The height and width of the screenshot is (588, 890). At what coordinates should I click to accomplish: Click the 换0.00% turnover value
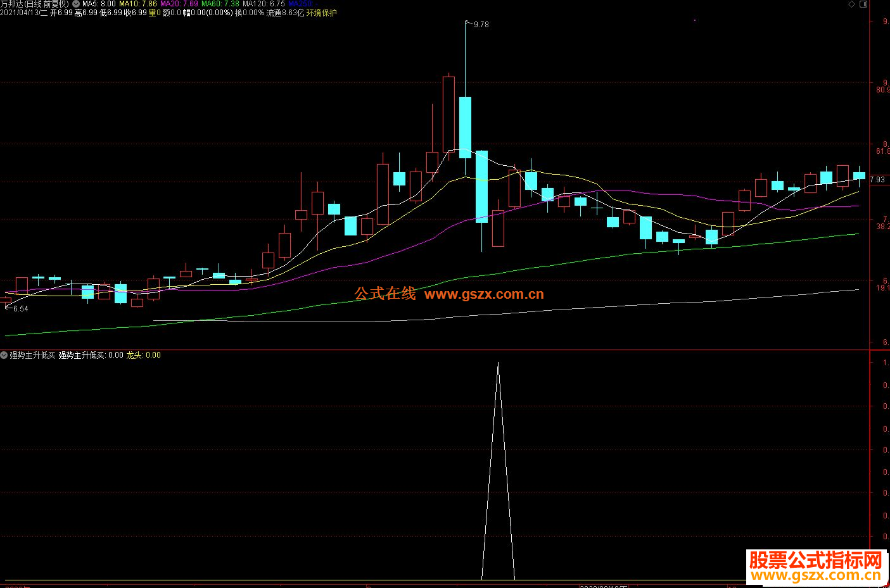[x=250, y=13]
